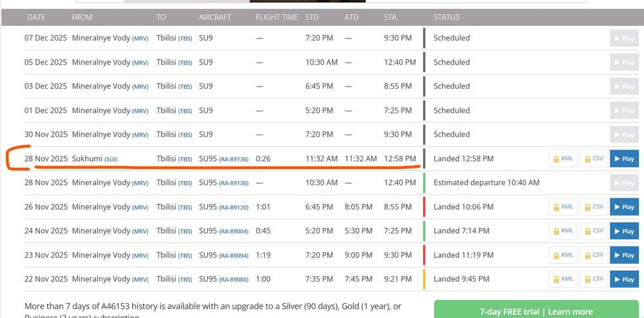The width and height of the screenshot is (644, 318).
Task: Open the MRV code link for 05 Dec
Action: (140, 63)
